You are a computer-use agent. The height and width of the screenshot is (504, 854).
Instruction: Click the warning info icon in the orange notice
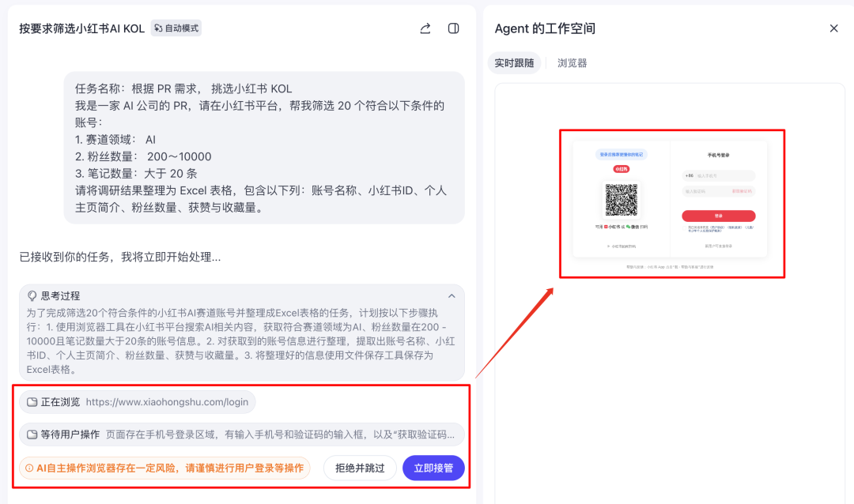pos(29,468)
